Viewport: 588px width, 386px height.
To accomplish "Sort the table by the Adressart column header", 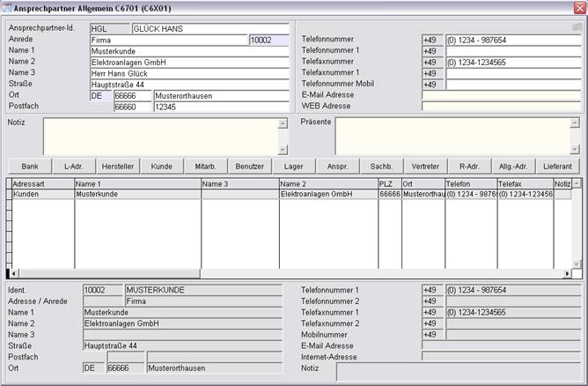I will click(x=41, y=183).
